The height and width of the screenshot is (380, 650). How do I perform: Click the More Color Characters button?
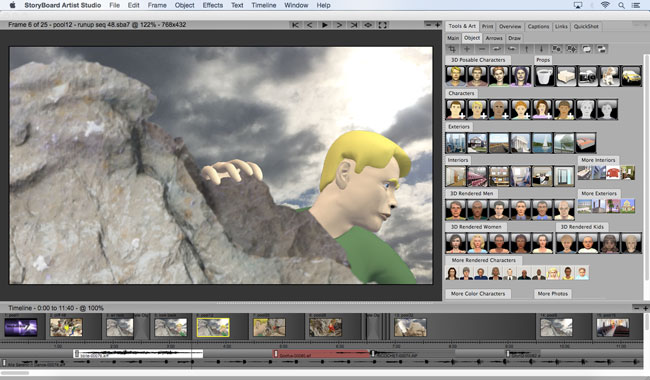(478, 294)
